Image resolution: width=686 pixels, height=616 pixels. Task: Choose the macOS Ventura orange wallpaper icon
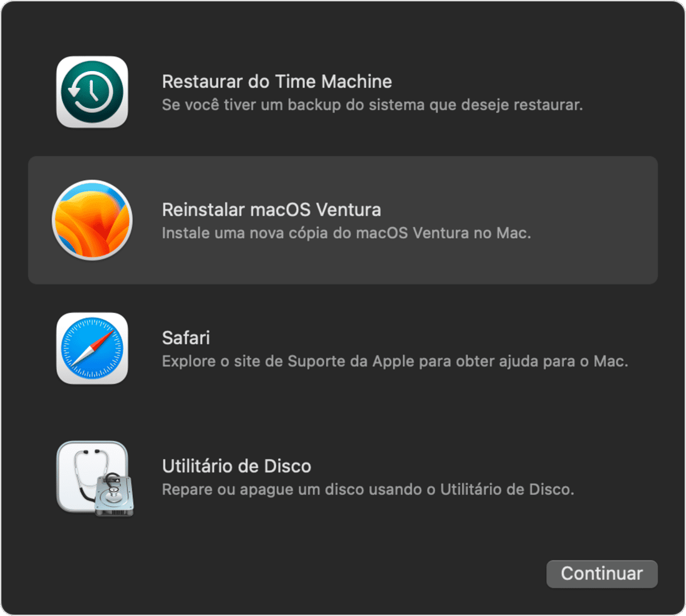(92, 220)
